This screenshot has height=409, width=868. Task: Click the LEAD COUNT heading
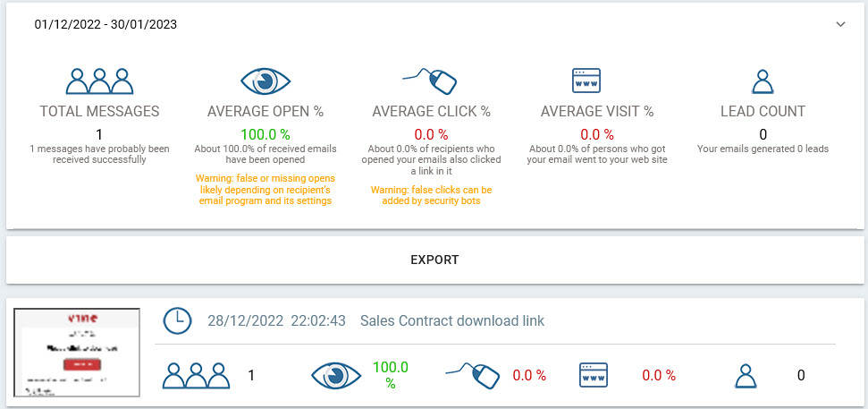763,112
